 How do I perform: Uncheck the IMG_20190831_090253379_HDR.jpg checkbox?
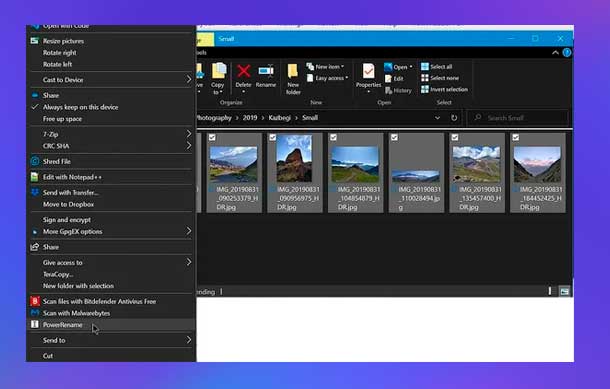[x=212, y=137]
